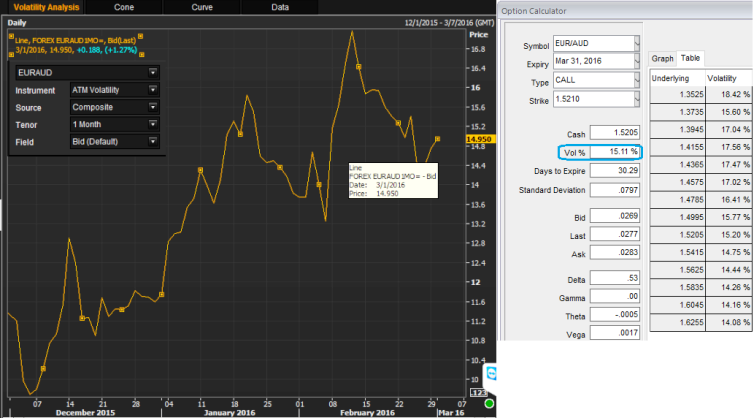Open the Expiry Mar 31, 2016 dropdown
The height and width of the screenshot is (418, 754).
(636, 62)
